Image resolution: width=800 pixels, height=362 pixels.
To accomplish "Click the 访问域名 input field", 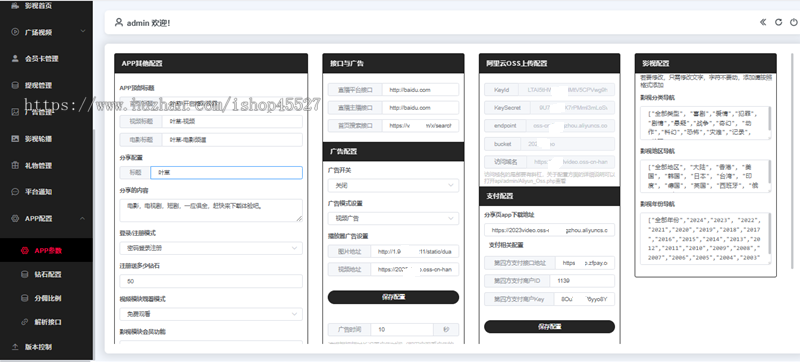I will (569, 162).
